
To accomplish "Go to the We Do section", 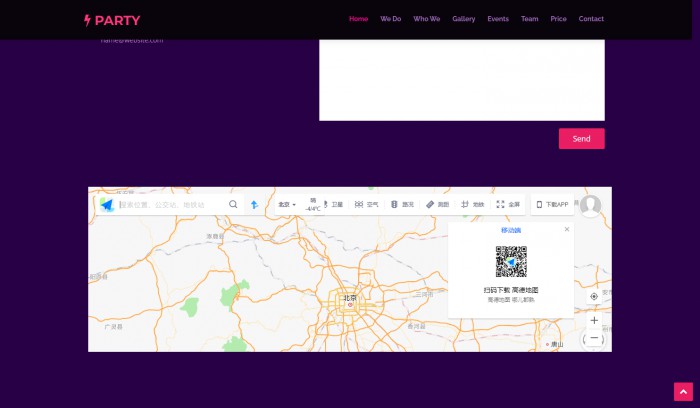I will pyautogui.click(x=391, y=19).
